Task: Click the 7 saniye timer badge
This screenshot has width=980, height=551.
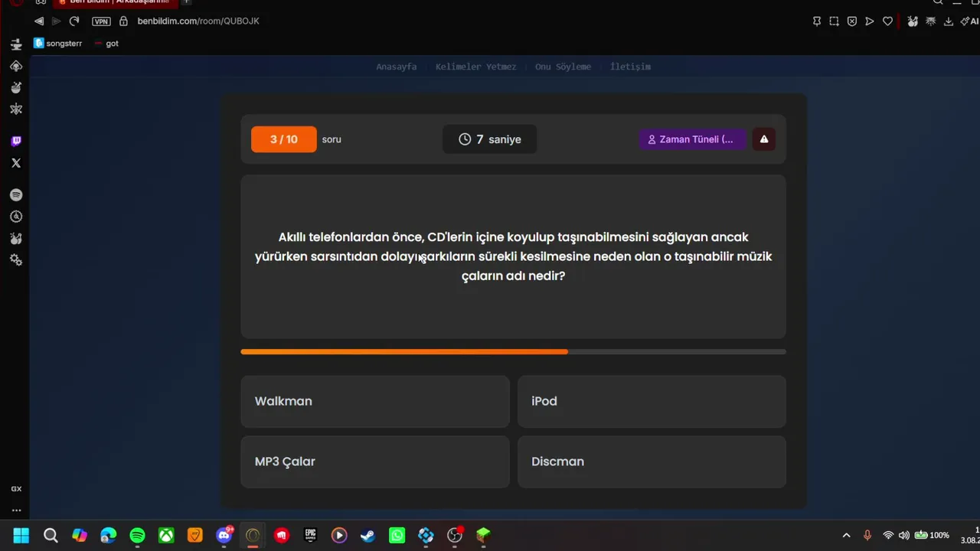Action: click(489, 139)
